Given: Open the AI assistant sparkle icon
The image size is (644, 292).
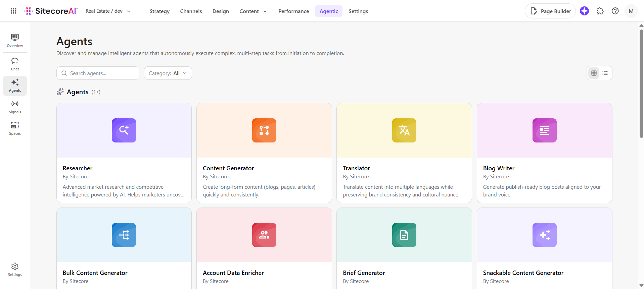Looking at the screenshot, I should pos(584,11).
